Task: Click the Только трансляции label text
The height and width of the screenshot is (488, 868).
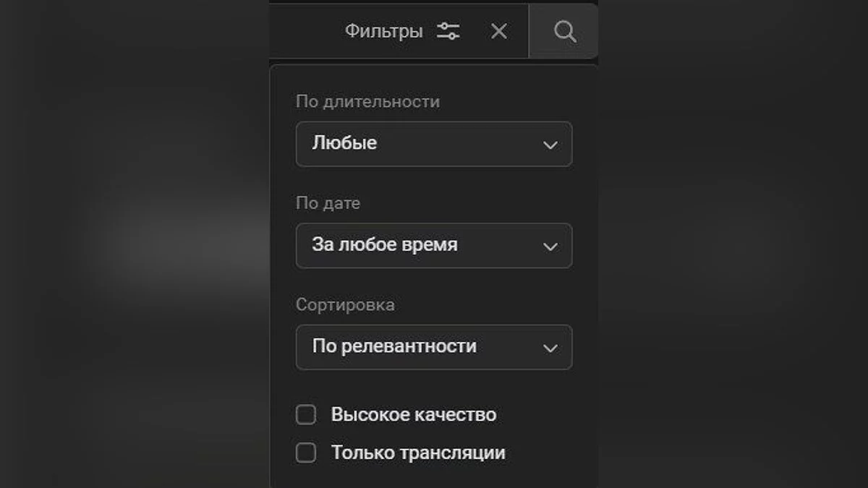Action: (x=418, y=453)
